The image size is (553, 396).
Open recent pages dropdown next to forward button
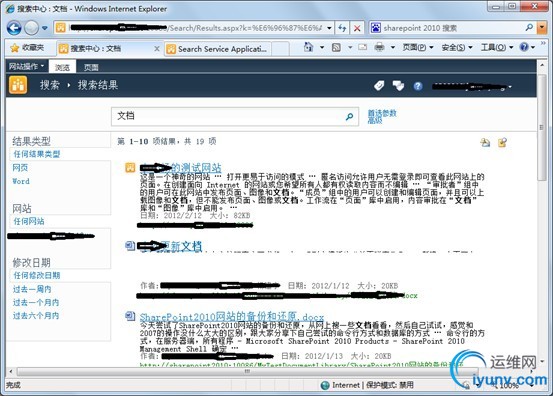[45, 28]
